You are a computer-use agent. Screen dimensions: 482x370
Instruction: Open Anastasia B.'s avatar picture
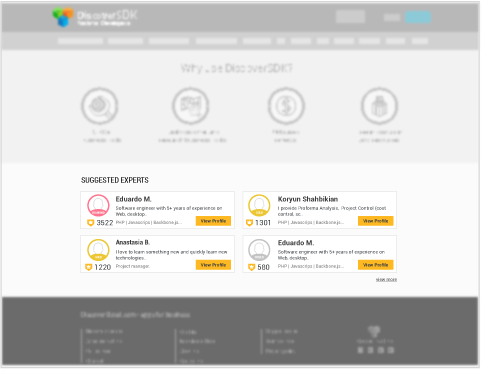coord(98,250)
